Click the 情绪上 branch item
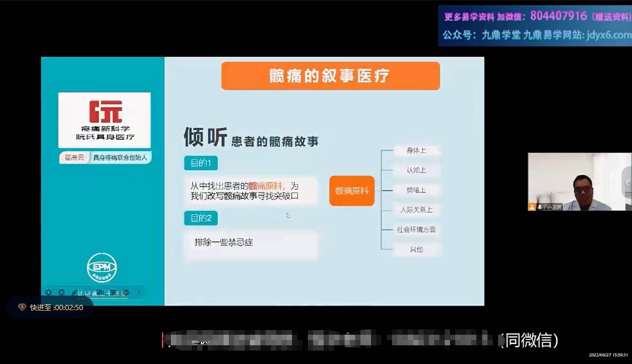This screenshot has height=364, width=632. click(x=417, y=190)
